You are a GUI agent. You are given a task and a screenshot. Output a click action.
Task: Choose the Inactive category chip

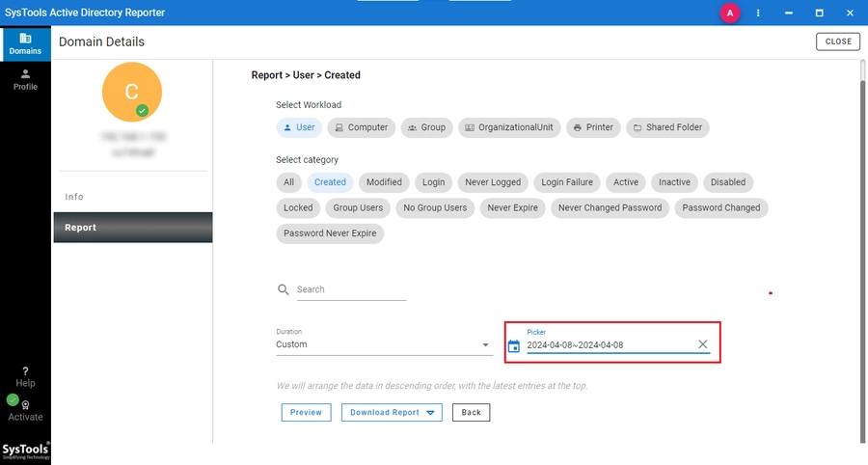point(674,182)
